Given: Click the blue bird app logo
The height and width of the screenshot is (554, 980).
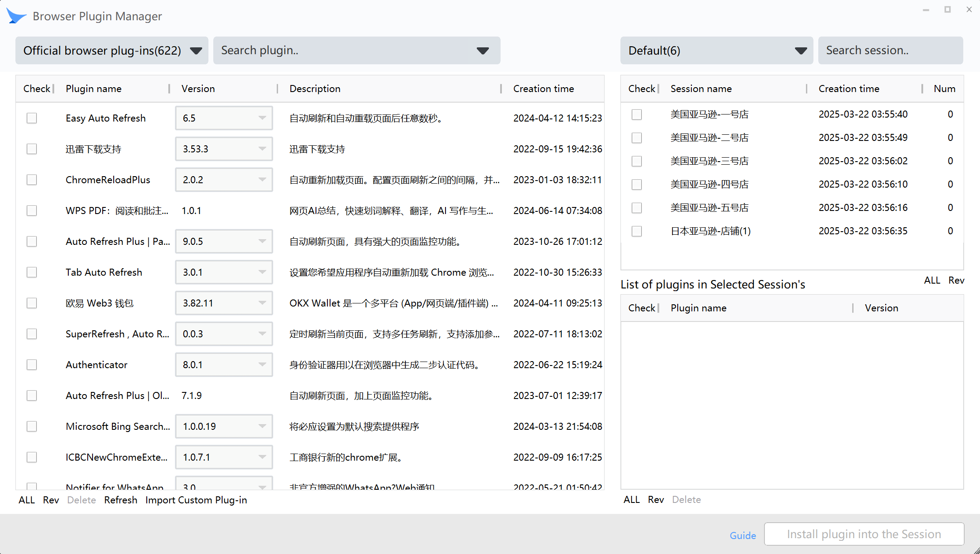Looking at the screenshot, I should click(17, 16).
